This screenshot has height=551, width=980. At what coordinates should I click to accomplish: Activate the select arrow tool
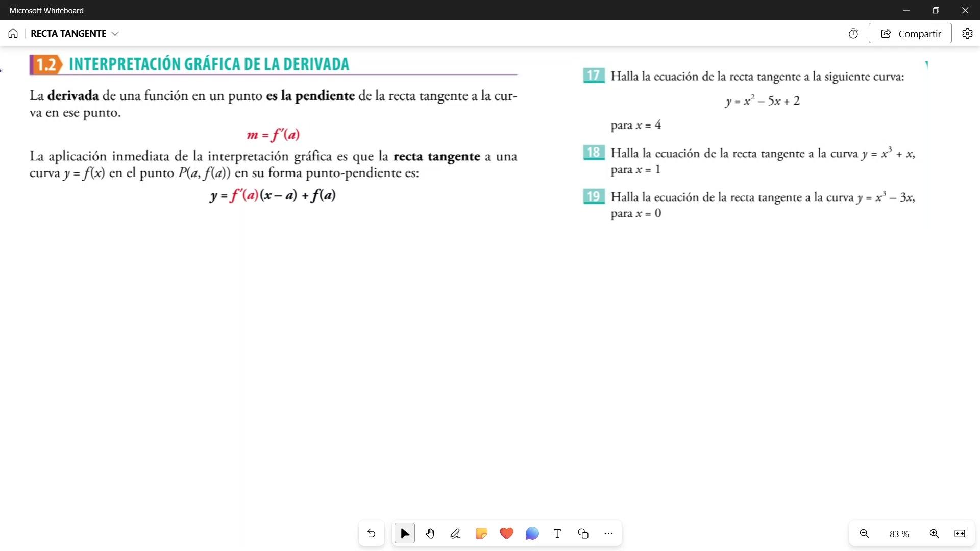(405, 534)
